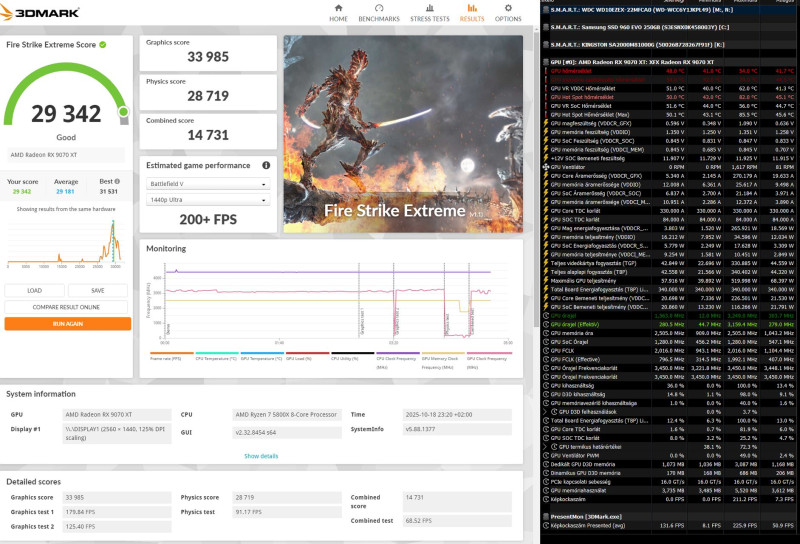Toggle GPU Load legend swatch

308,353
